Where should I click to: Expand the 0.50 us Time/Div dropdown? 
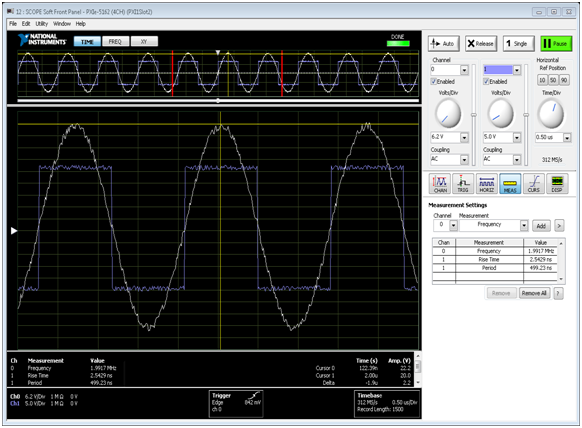[x=567, y=138]
